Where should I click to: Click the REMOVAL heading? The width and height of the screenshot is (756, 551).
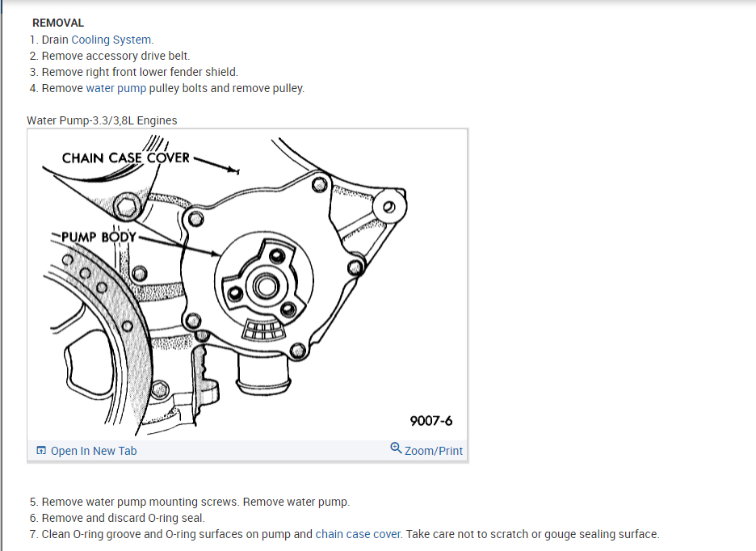point(58,23)
